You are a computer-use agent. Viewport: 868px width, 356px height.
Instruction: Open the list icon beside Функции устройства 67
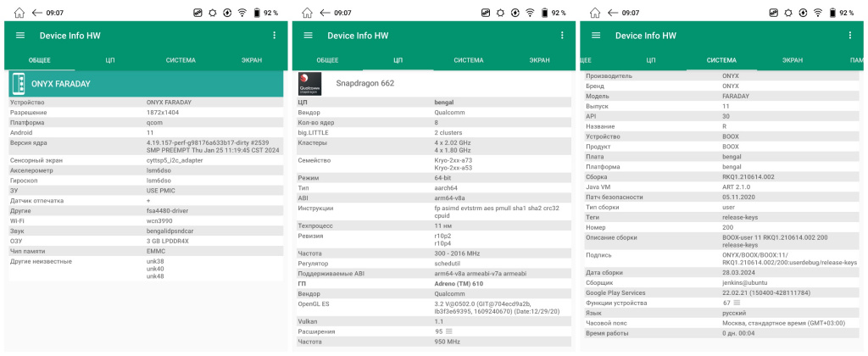click(x=737, y=303)
